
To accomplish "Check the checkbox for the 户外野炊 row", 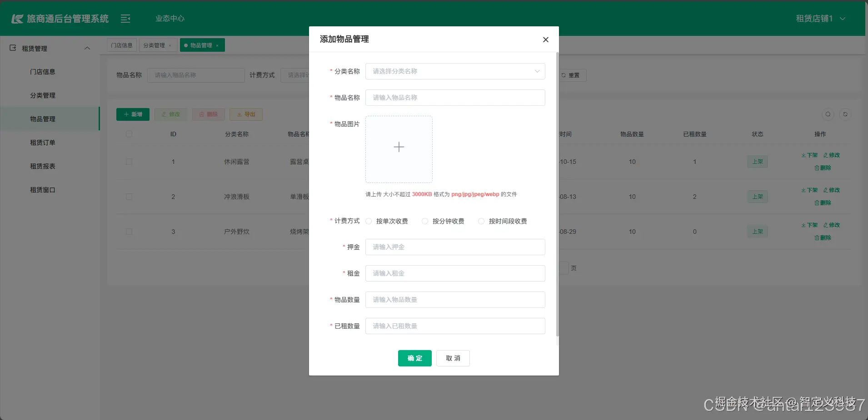I will [129, 232].
